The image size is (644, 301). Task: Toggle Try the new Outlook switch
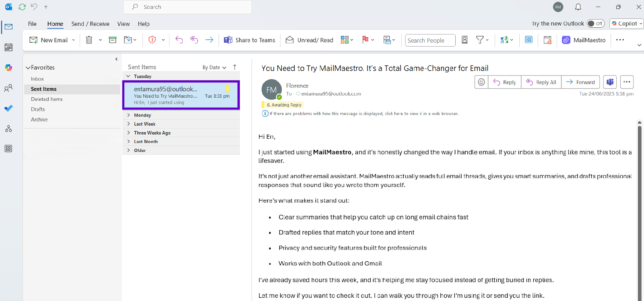tap(595, 24)
